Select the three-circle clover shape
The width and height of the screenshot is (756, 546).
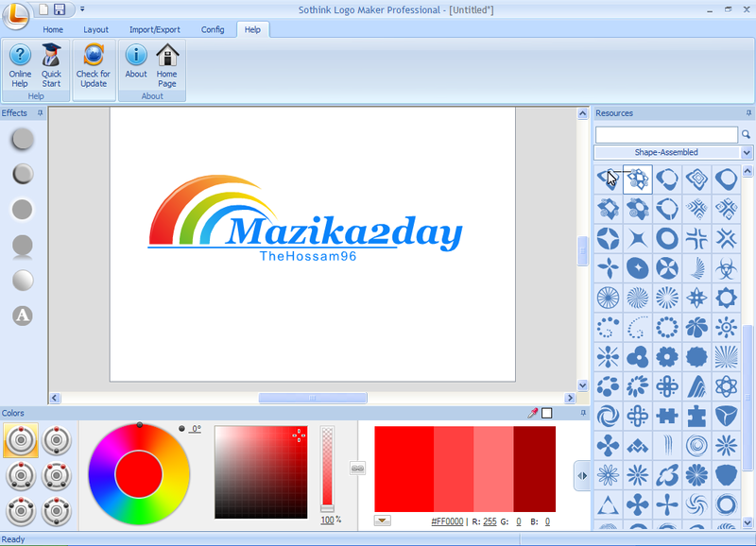point(638,357)
